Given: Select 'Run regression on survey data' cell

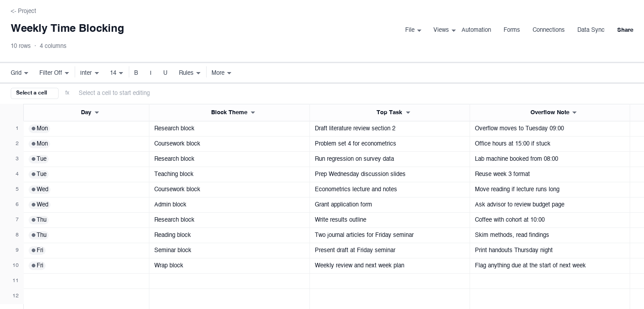Looking at the screenshot, I should point(390,159).
